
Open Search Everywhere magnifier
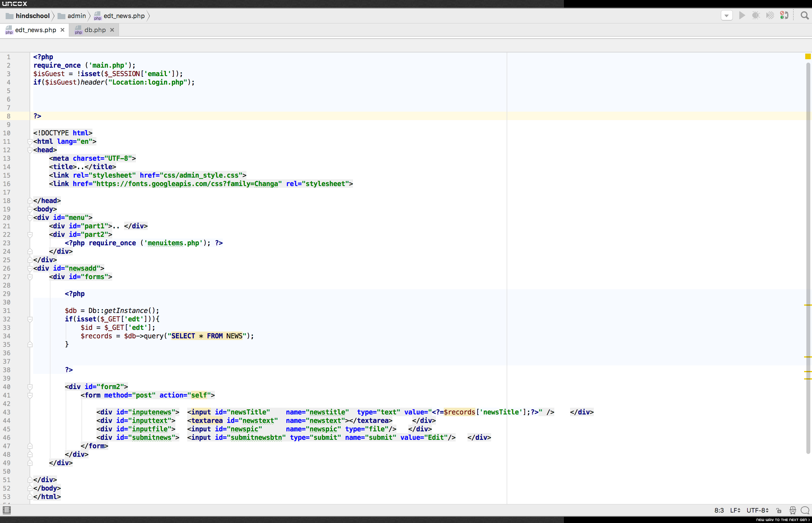[x=805, y=16]
